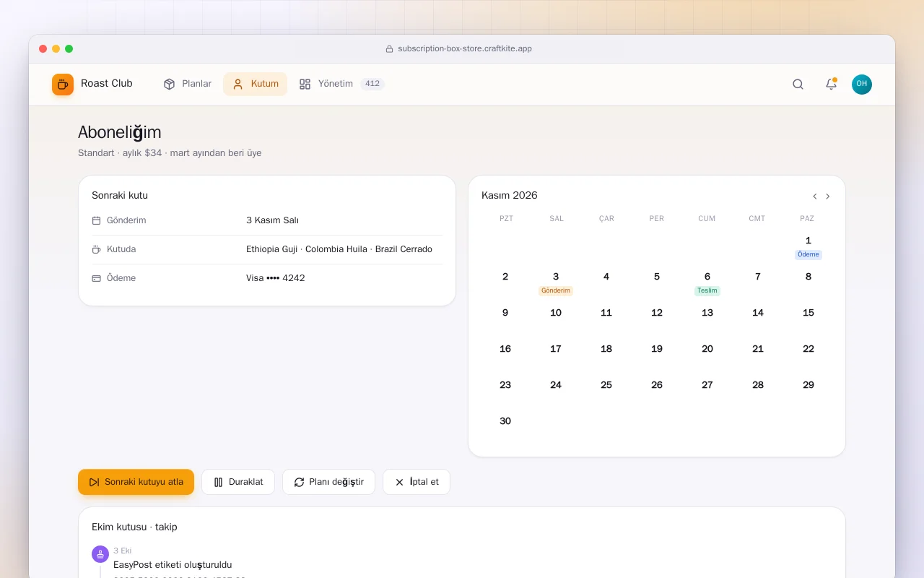The image size is (924, 578).
Task: Select November 18 in the calendar
Action: [606, 349]
